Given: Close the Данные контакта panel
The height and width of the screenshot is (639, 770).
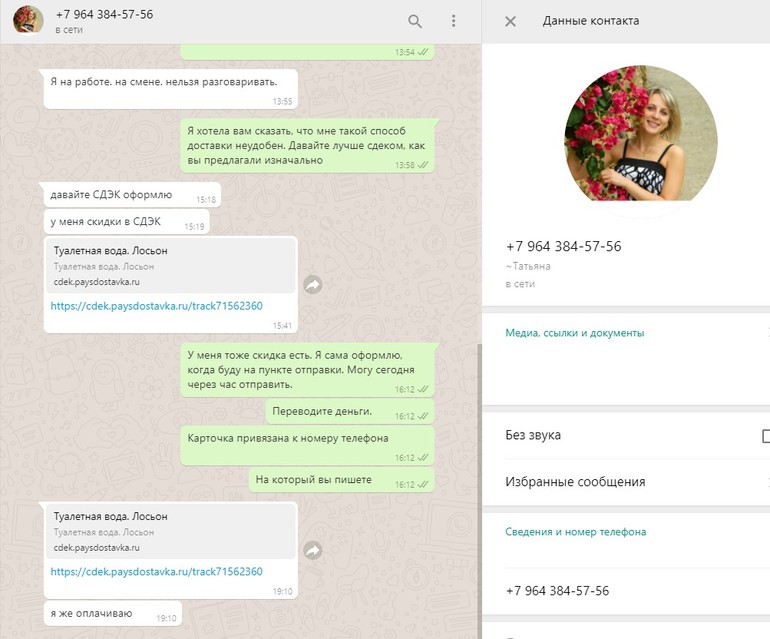Looking at the screenshot, I should tap(510, 21).
